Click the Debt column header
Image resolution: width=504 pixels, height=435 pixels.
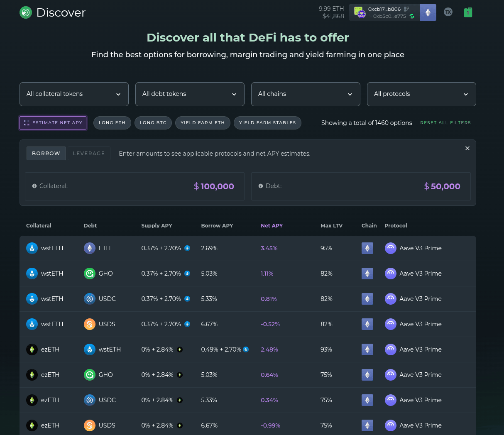pos(90,226)
